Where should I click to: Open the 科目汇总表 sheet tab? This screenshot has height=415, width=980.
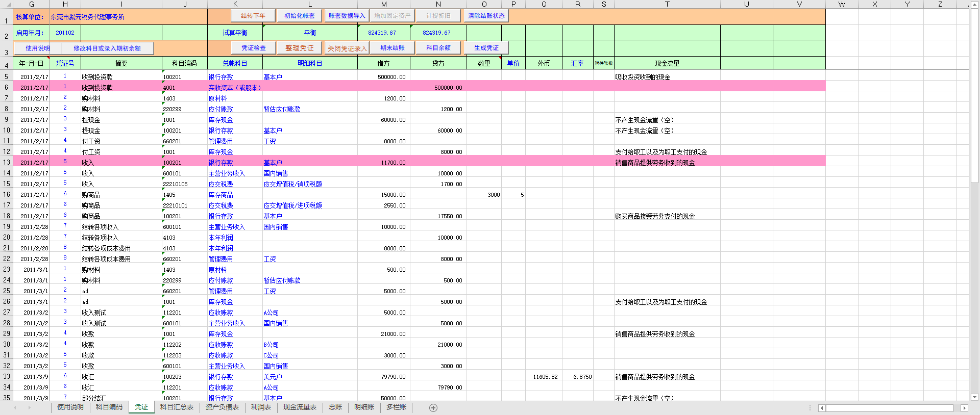coord(177,407)
